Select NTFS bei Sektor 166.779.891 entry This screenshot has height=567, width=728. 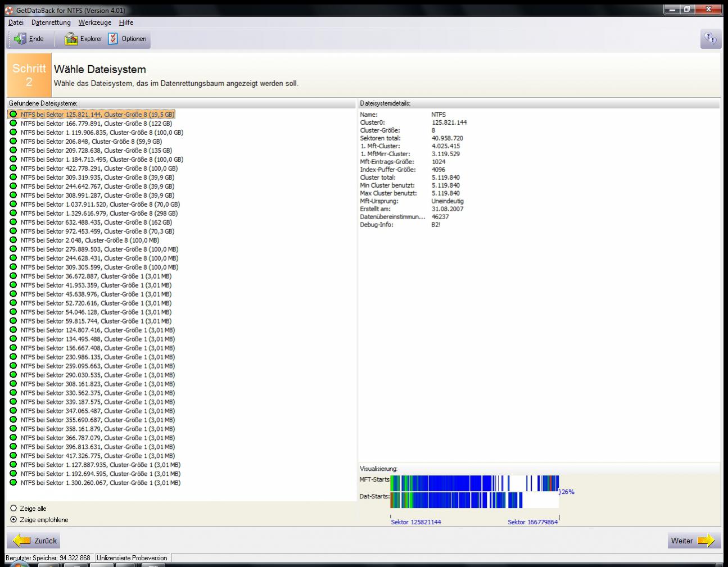(x=91, y=124)
